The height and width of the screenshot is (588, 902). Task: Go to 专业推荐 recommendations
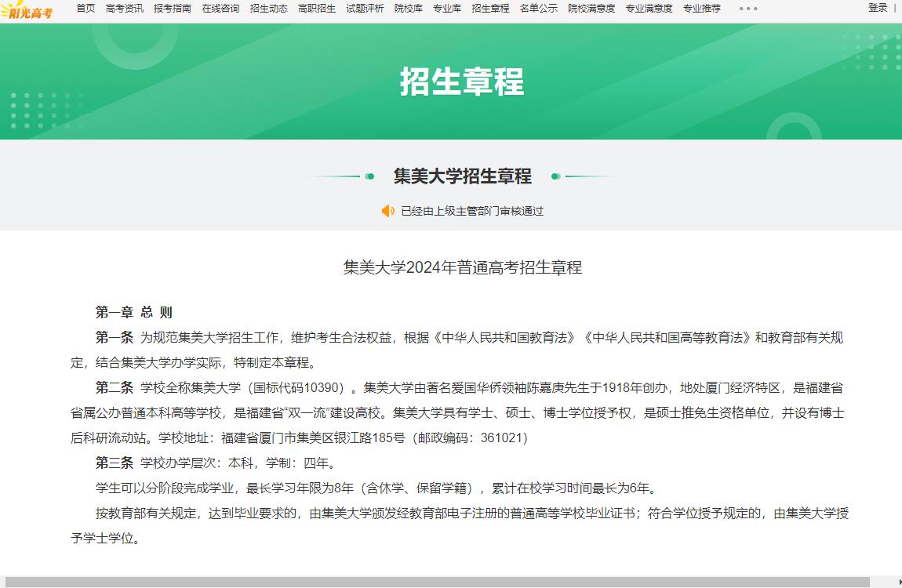pos(701,9)
